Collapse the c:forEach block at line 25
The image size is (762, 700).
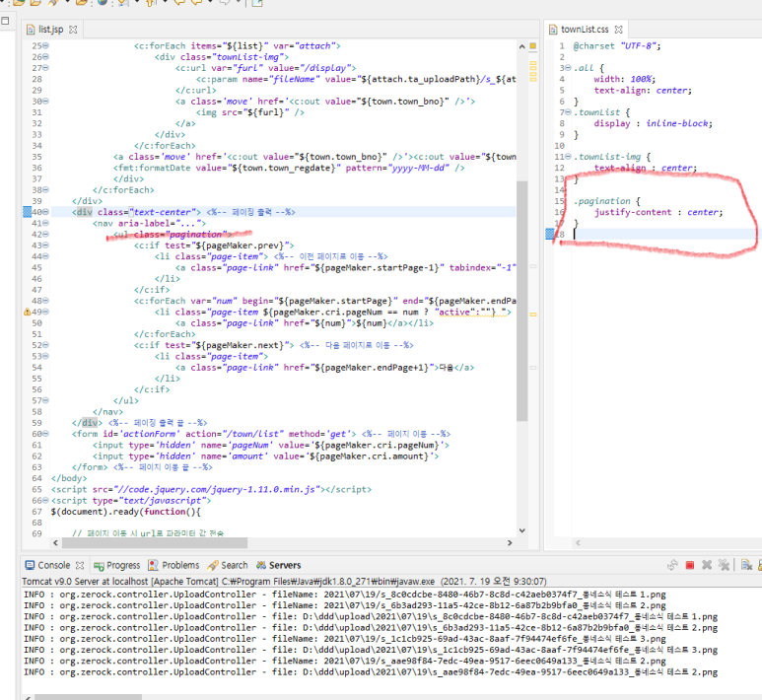point(45,45)
